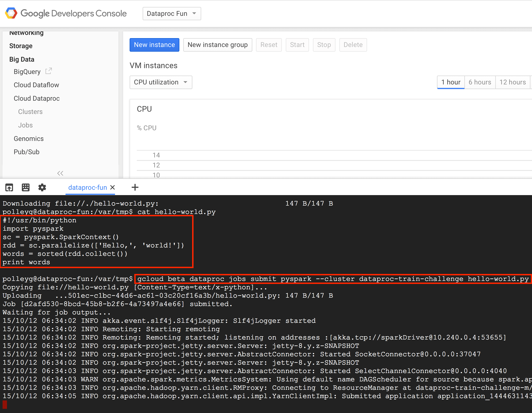The image size is (532, 413).
Task: Switch chart to 12 hours range
Action: 512,82
